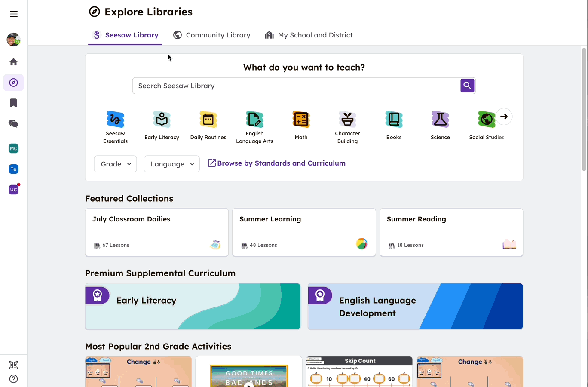This screenshot has height=387, width=588.
Task: Select Math category
Action: (x=301, y=125)
